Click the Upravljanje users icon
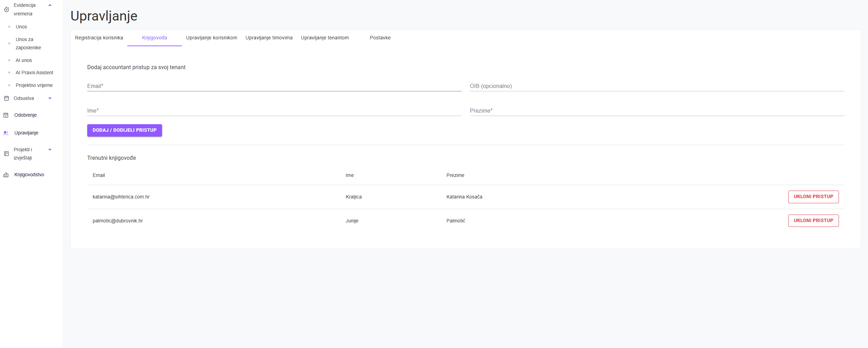The width and height of the screenshot is (868, 348). [6, 133]
